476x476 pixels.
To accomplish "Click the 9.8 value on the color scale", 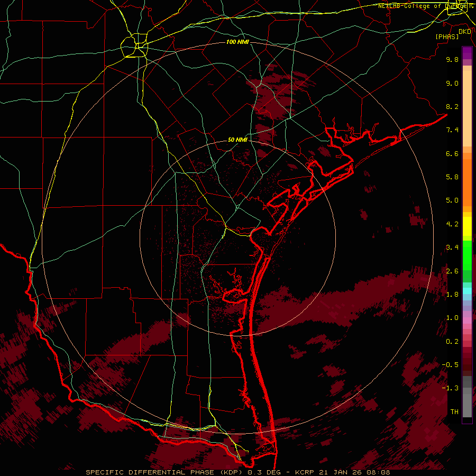I will [452, 59].
